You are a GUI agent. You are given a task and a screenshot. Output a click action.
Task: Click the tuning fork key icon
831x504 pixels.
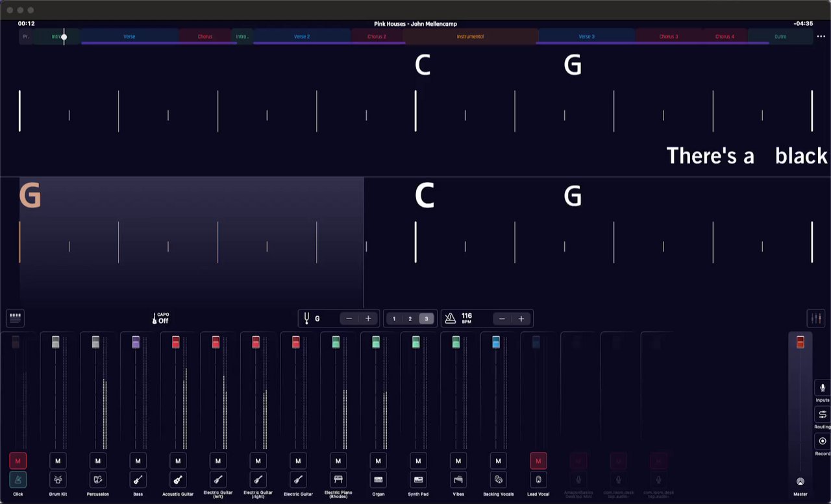[306, 318]
